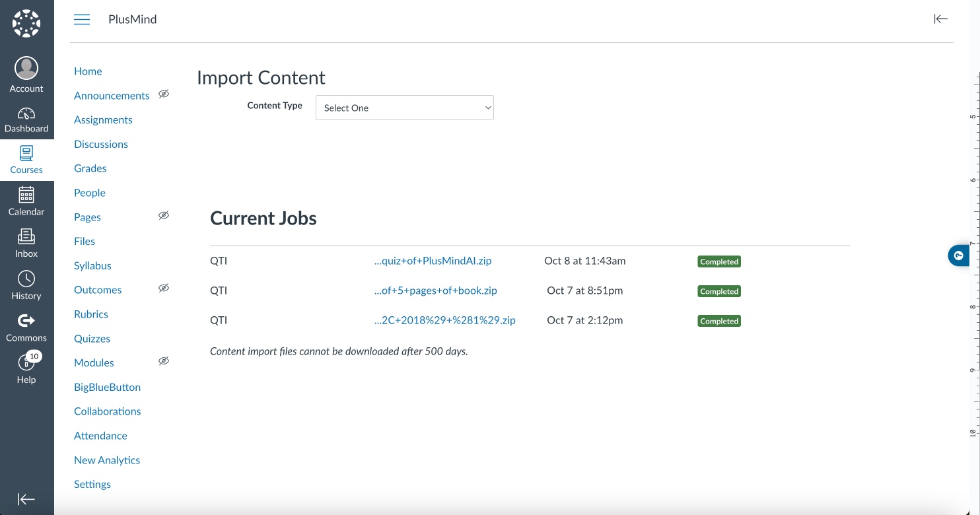Toggle course menu with the hamburger icon

(x=82, y=19)
